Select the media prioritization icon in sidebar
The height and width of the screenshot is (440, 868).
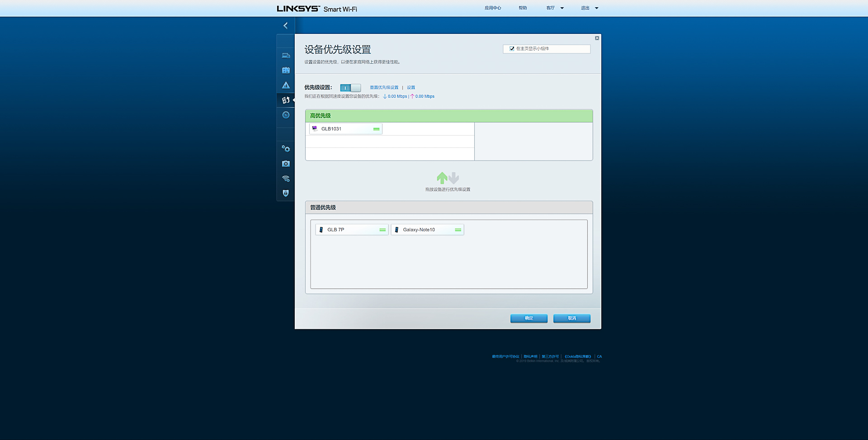[285, 100]
